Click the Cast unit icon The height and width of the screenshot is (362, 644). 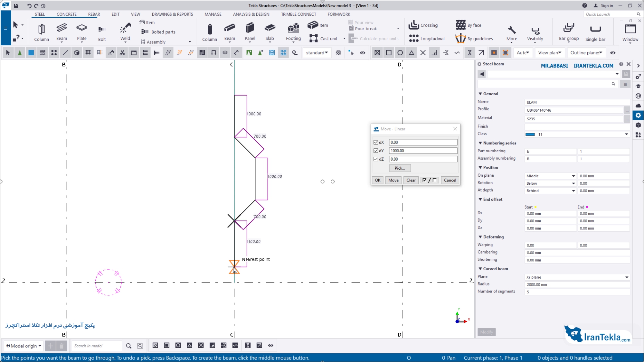313,39
